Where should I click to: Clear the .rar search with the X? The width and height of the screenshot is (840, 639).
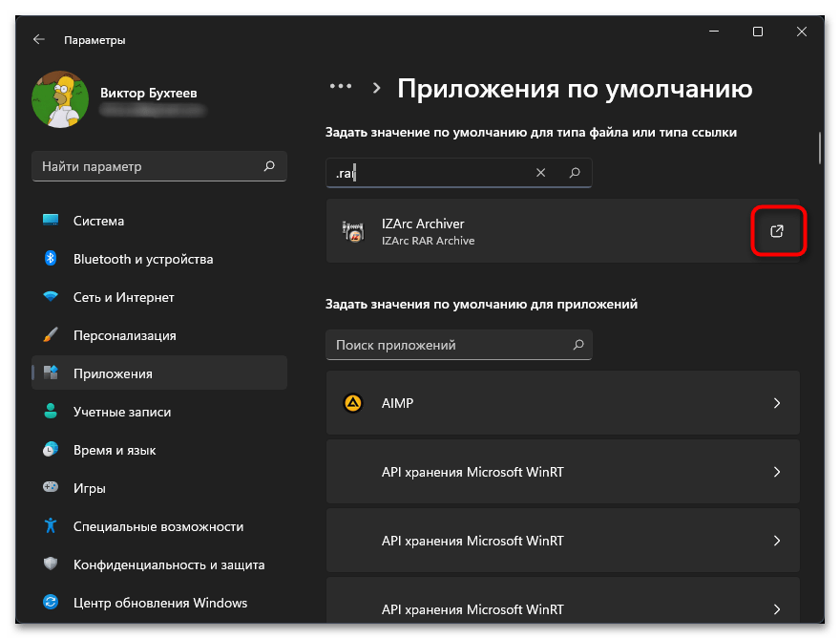(x=540, y=173)
